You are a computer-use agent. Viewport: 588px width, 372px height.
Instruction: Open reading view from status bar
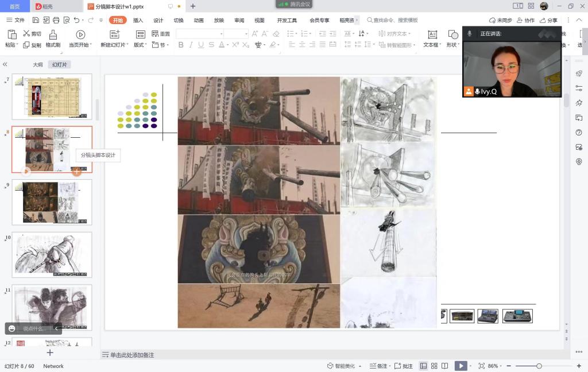coord(446,366)
